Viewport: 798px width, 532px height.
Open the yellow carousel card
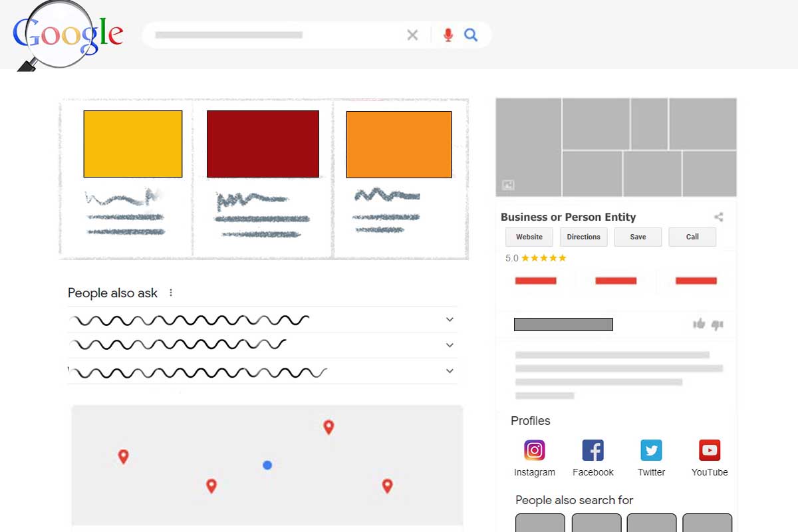point(133,144)
